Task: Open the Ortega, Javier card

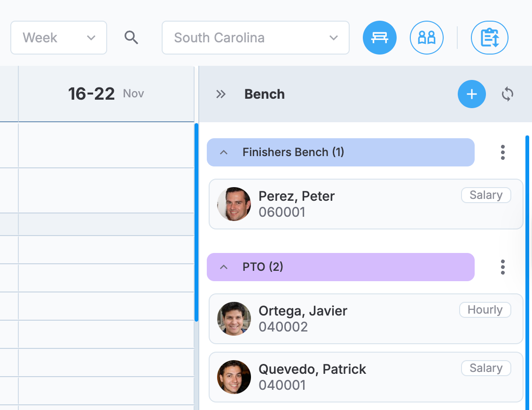Action: click(x=366, y=319)
